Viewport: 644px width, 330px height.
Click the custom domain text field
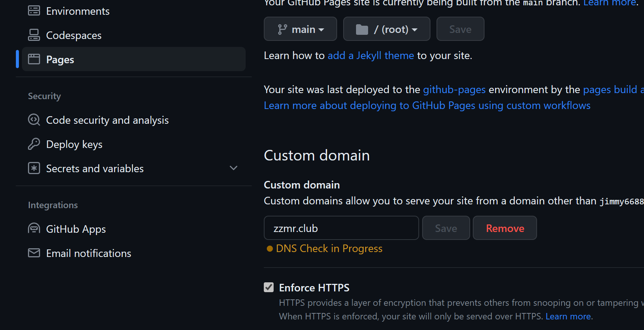[341, 228]
